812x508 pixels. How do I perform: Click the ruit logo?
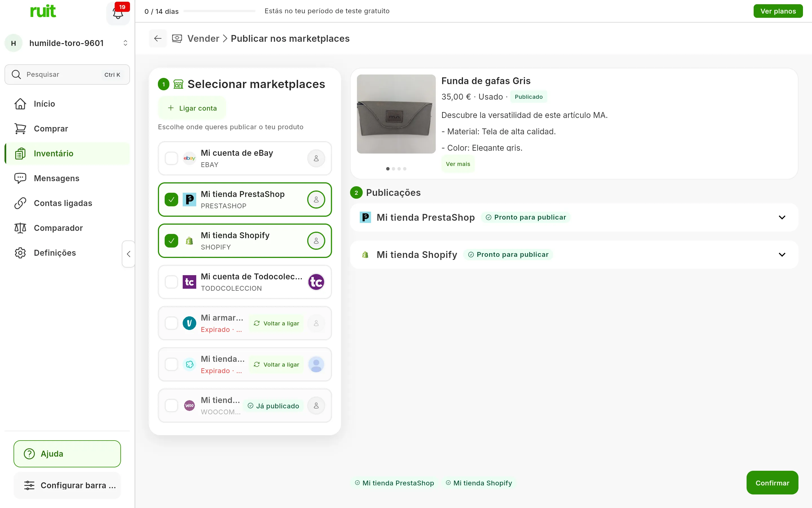click(43, 11)
